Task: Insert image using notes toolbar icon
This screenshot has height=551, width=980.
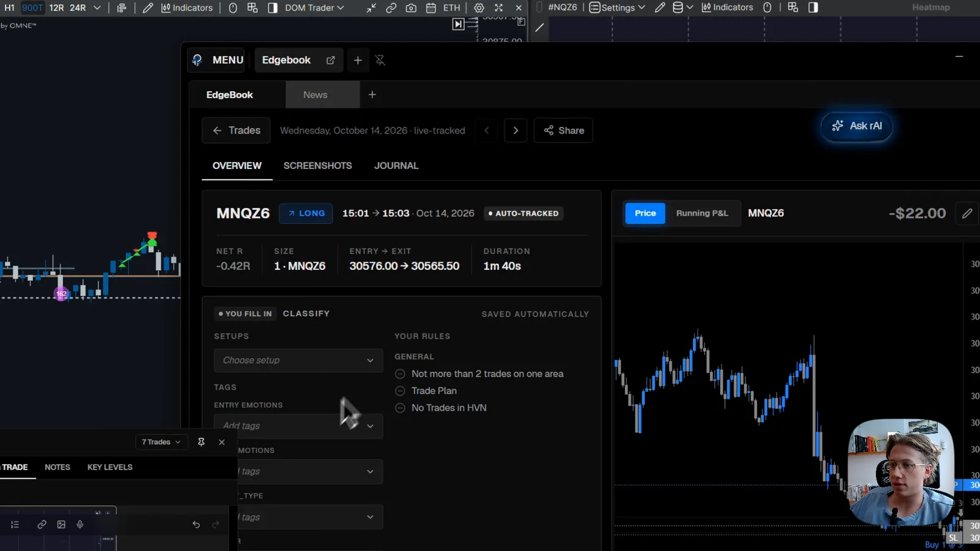Action: point(61,525)
